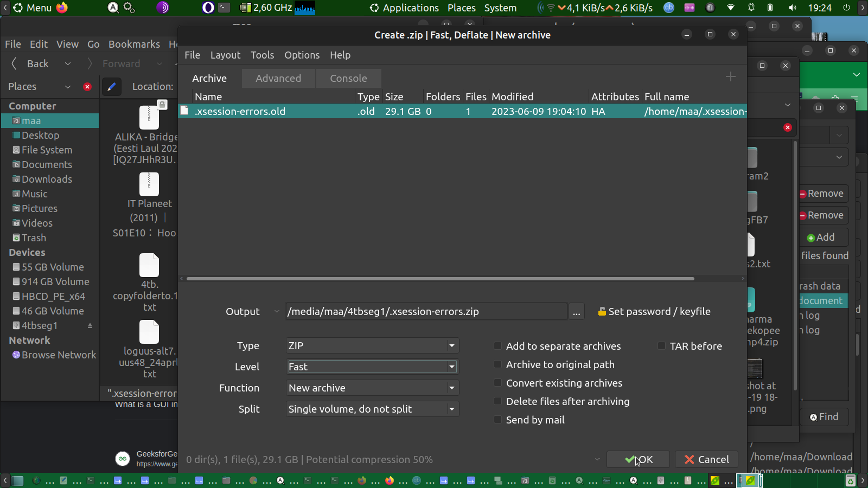Click the Set password / keyfile lock icon

pos(602,312)
